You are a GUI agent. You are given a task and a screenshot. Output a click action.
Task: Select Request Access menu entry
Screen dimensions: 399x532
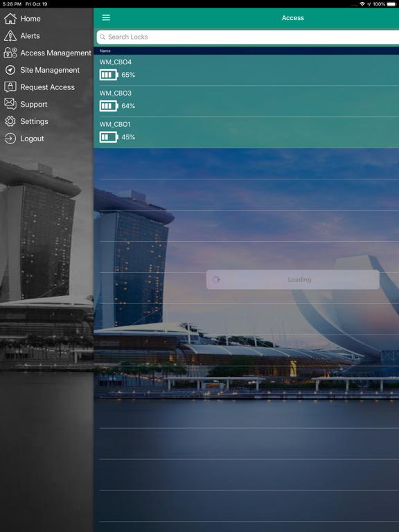click(x=47, y=87)
